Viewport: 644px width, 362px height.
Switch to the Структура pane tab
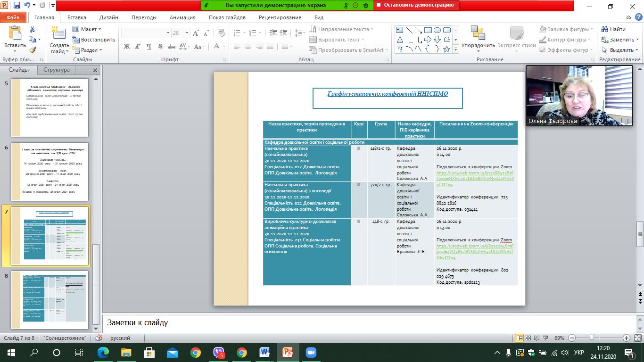point(57,70)
